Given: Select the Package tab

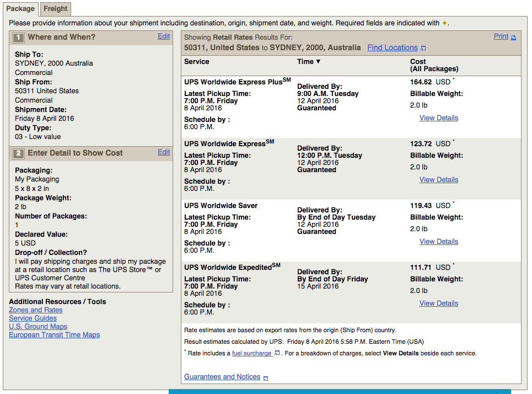Looking at the screenshot, I should 21,8.
